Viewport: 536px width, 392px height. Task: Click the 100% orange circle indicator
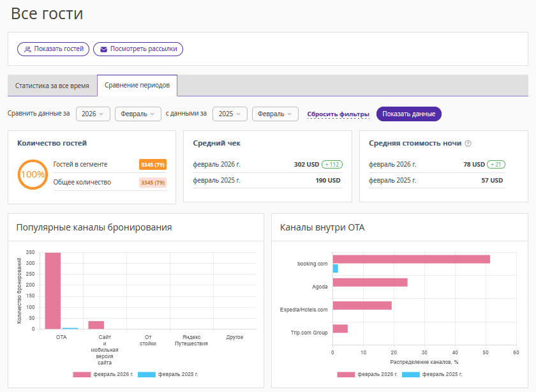tap(33, 174)
